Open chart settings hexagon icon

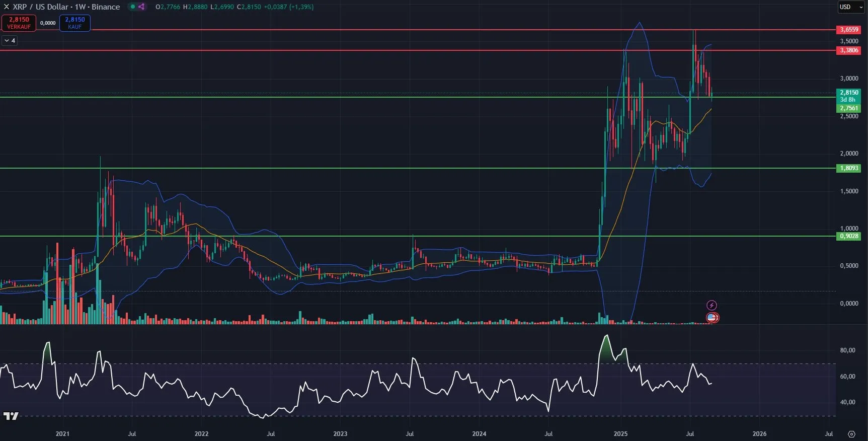[x=851, y=434]
